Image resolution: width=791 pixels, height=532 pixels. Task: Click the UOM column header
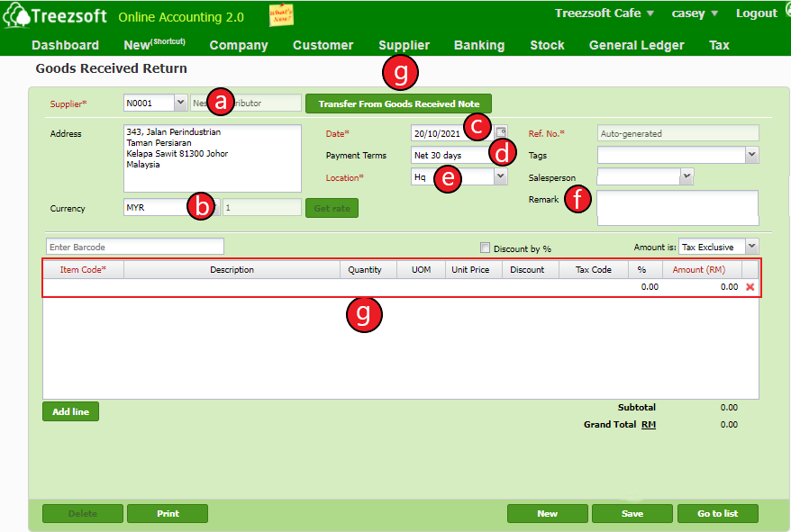pos(422,269)
